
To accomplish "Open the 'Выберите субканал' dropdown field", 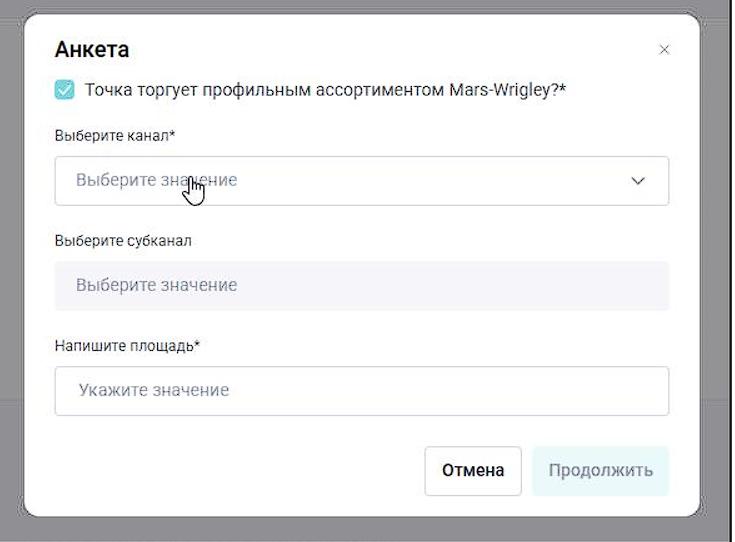I will [361, 286].
